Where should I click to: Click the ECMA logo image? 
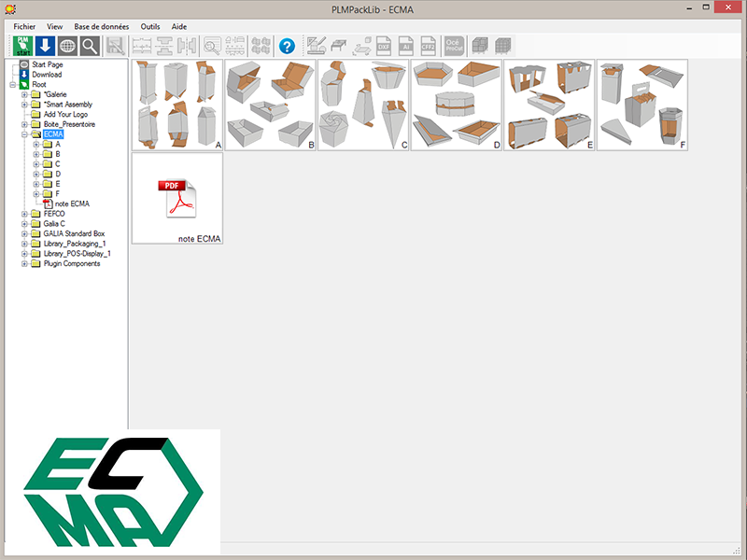[x=113, y=492]
